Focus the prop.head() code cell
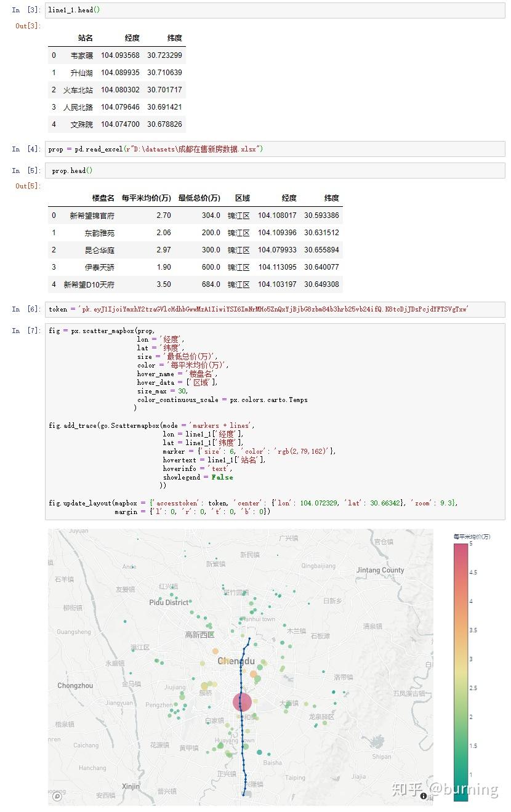511x812 pixels. [x=275, y=171]
